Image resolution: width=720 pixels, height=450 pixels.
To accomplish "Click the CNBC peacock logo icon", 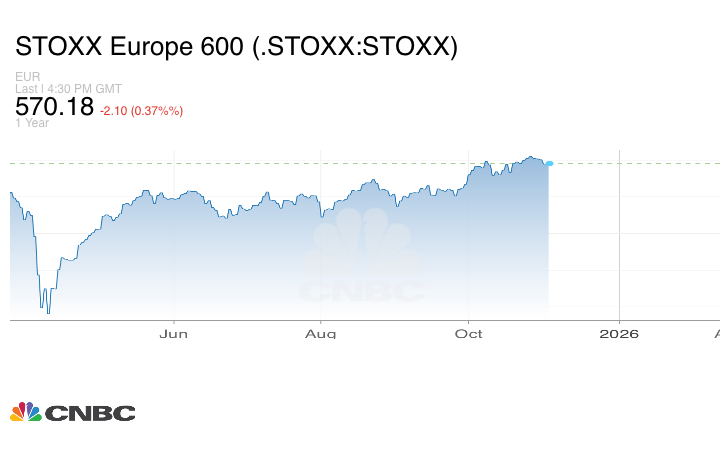I will (x=25, y=412).
